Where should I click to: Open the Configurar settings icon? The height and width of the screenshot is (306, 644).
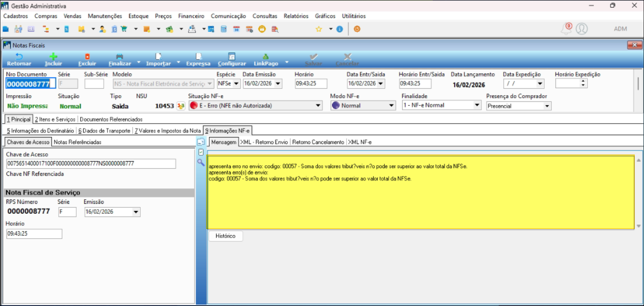(x=231, y=57)
